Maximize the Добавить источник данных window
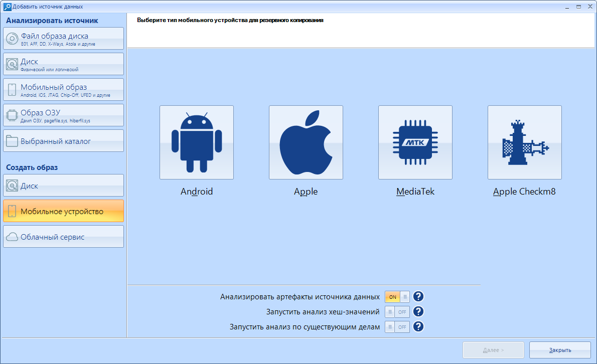This screenshot has height=364, width=597. [578, 7]
